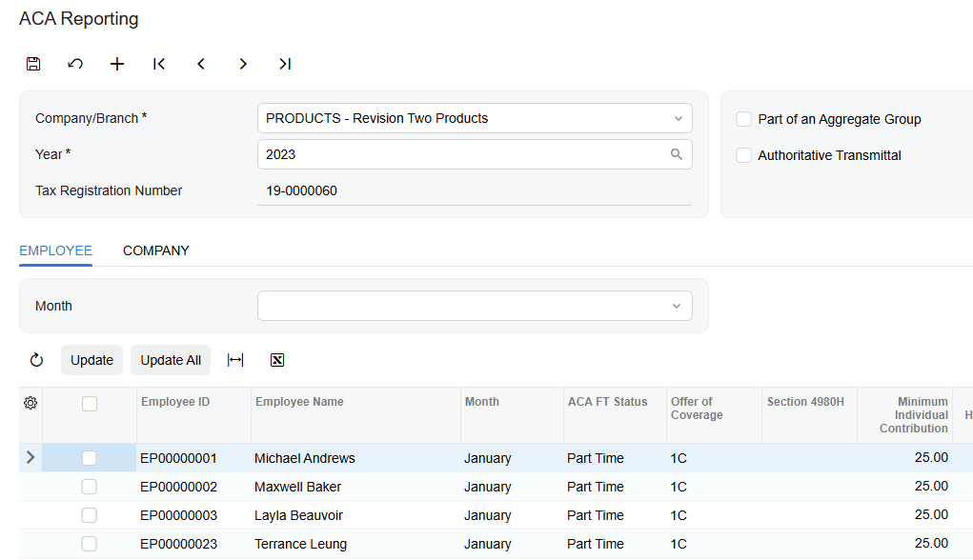Viewport: 973px width, 560px height.
Task: Switch to the COMPANY tab
Action: tap(155, 250)
